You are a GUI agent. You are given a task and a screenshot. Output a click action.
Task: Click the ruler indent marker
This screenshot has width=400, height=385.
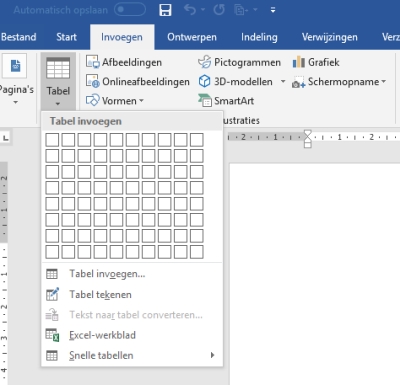[308, 139]
